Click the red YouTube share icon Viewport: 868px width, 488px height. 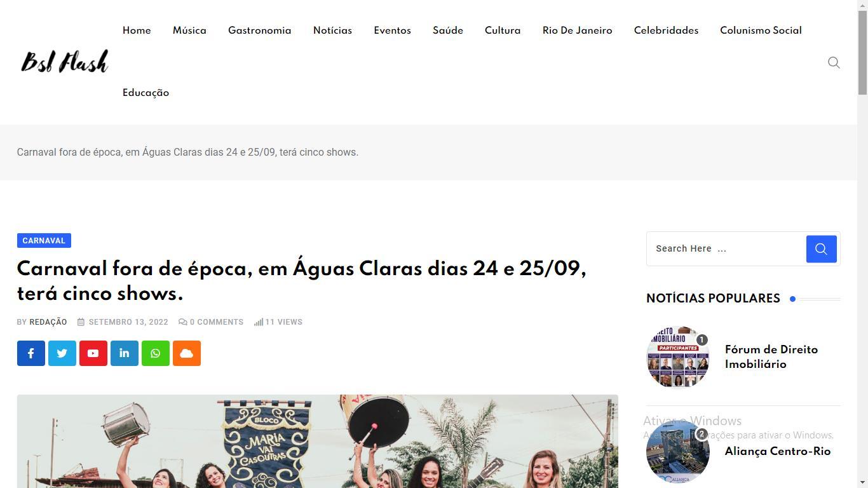[93, 353]
